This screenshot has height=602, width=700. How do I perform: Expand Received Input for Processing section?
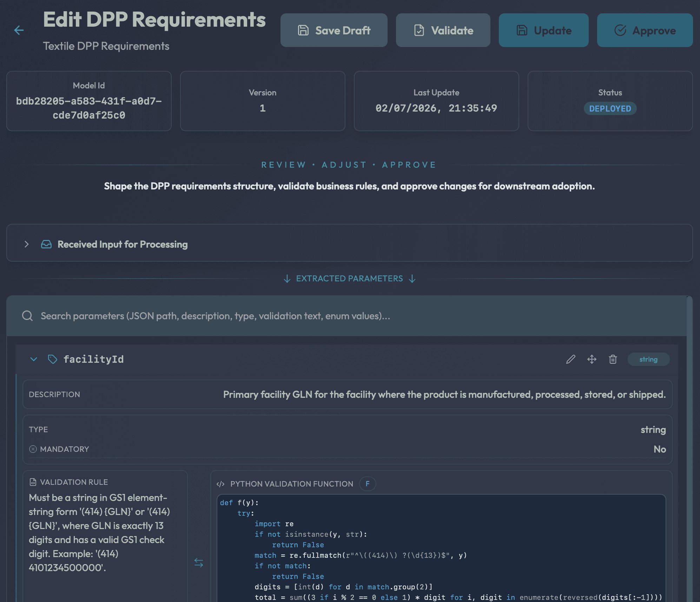[26, 244]
